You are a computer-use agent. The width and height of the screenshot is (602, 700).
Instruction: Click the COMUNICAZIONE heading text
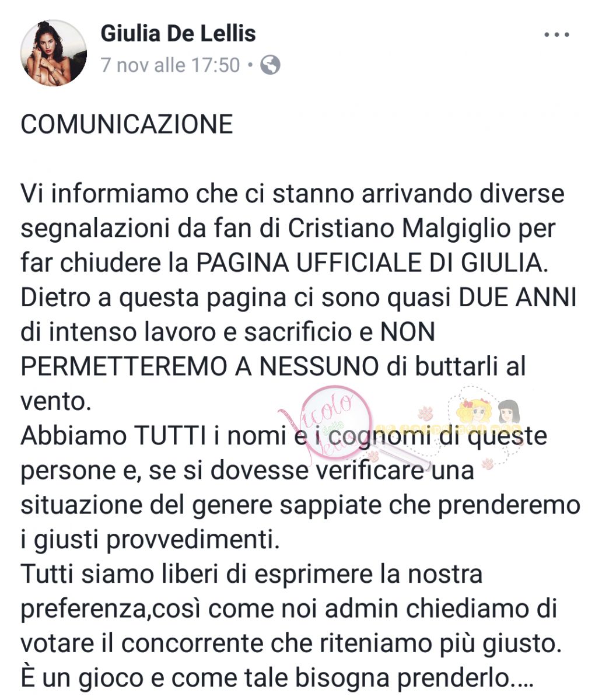click(x=127, y=124)
